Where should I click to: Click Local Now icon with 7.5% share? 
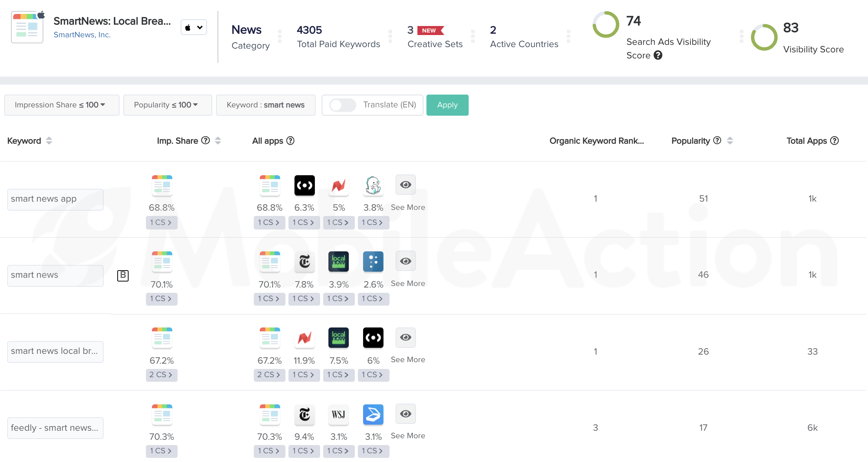pyautogui.click(x=339, y=338)
